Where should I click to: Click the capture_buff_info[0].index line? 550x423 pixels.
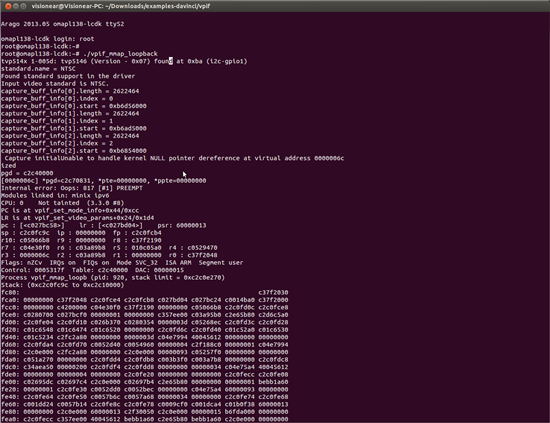[x=57, y=99]
